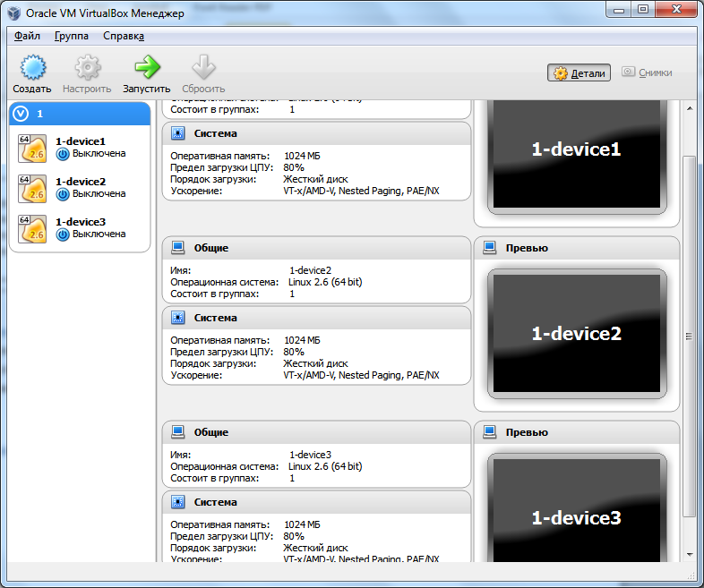
Task: Select 1-device2 in the VM list
Action: pos(80,188)
